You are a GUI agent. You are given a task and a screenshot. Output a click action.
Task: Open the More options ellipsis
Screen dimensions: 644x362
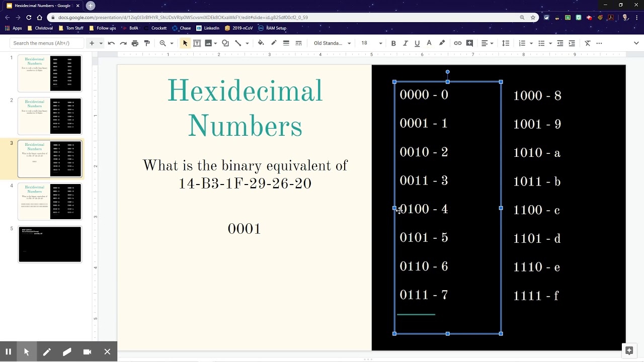coord(599,43)
